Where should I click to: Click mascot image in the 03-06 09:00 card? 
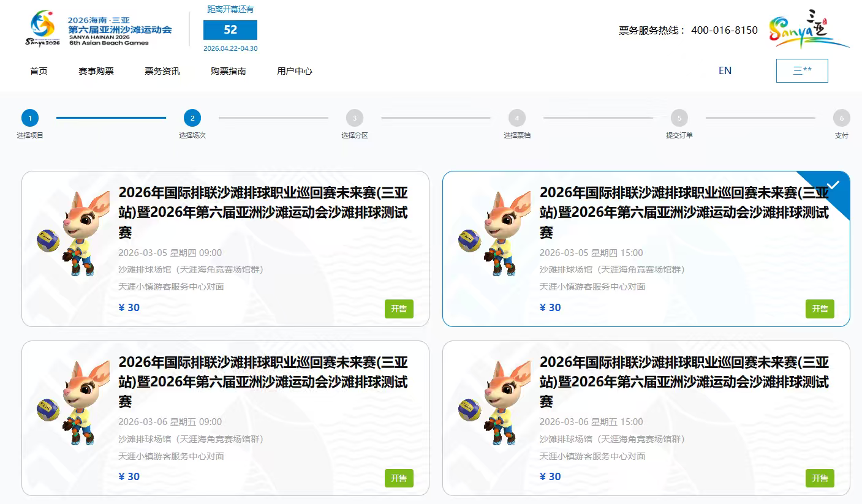pos(66,403)
